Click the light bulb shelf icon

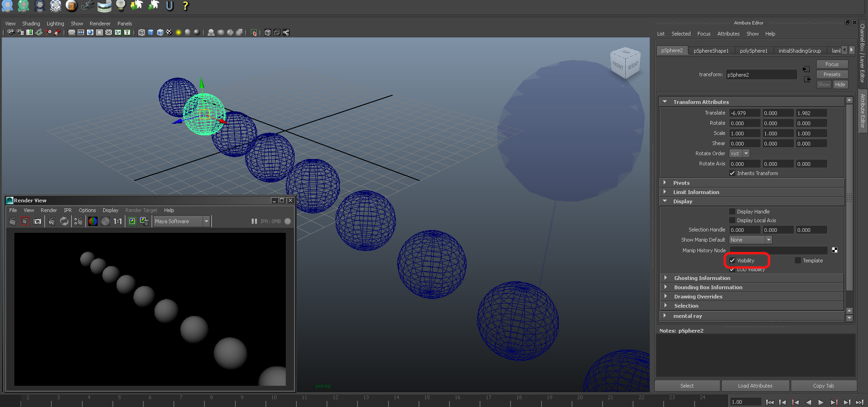point(121,6)
